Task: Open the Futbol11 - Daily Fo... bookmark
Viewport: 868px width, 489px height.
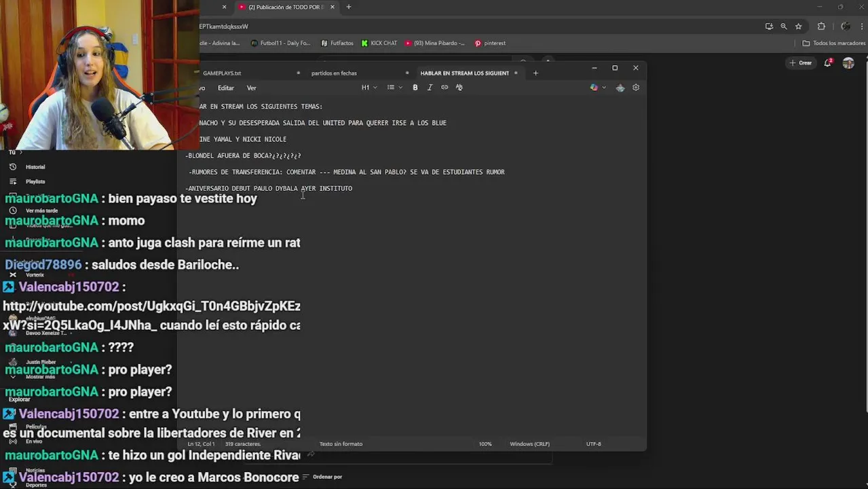Action: (281, 43)
